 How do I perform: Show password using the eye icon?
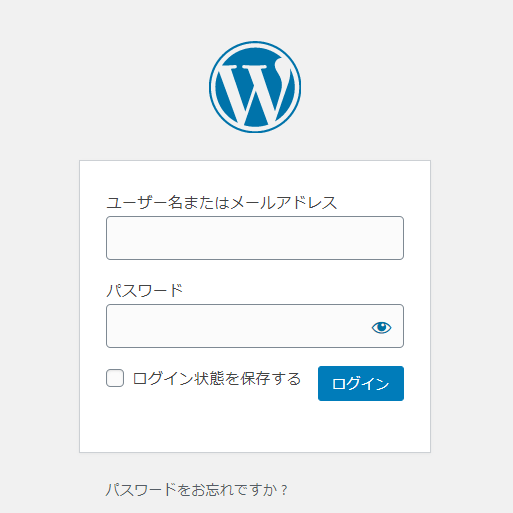click(x=381, y=327)
